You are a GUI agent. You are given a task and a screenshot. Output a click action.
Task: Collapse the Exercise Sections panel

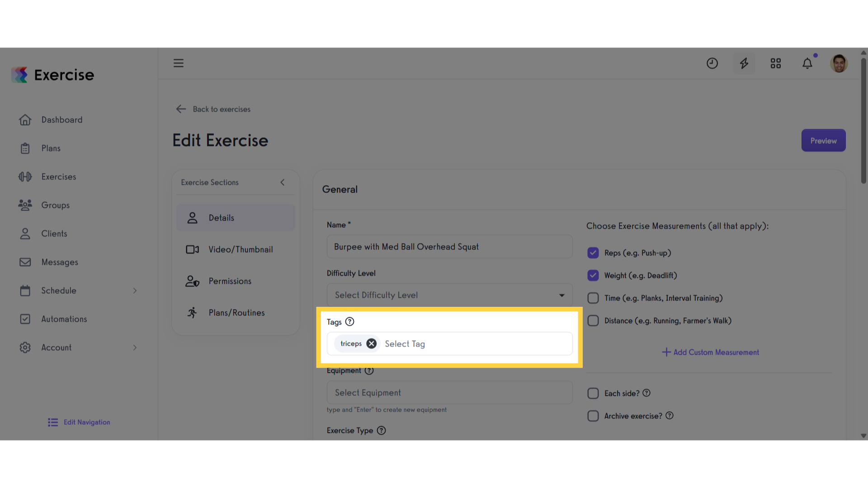point(283,182)
